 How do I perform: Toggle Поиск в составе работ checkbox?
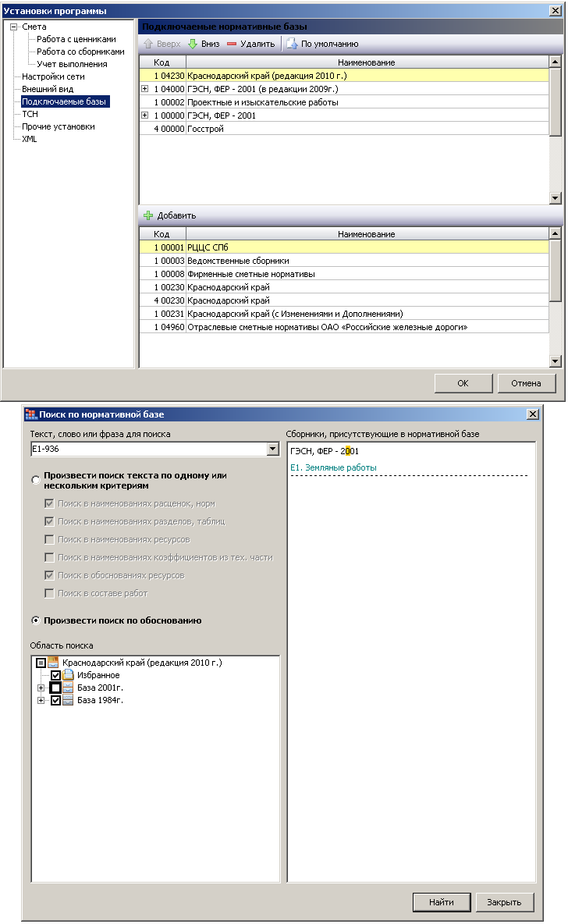[49, 593]
